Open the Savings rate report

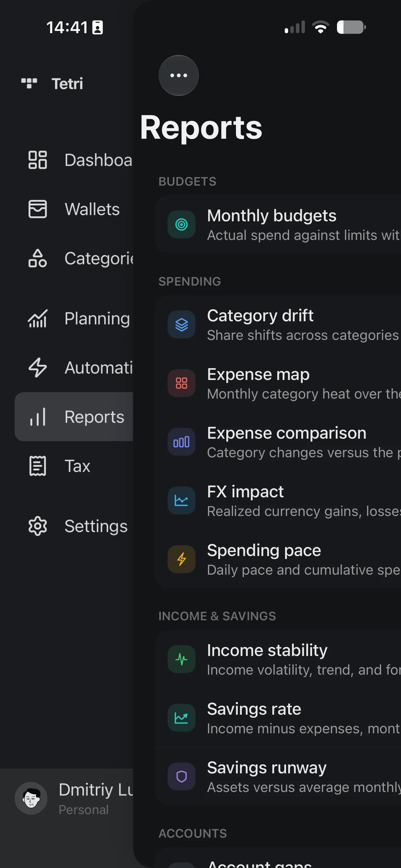click(278, 718)
